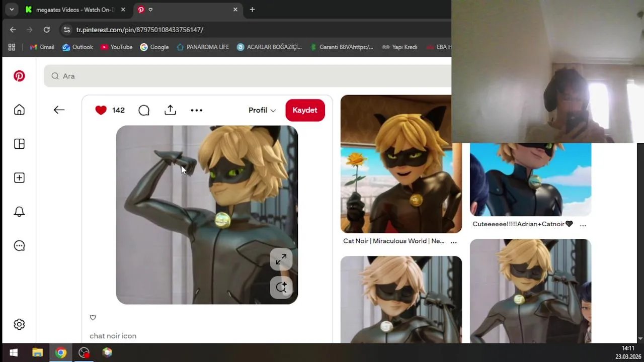Open the Cat Noir pin beside dark-haired girl

(530, 291)
